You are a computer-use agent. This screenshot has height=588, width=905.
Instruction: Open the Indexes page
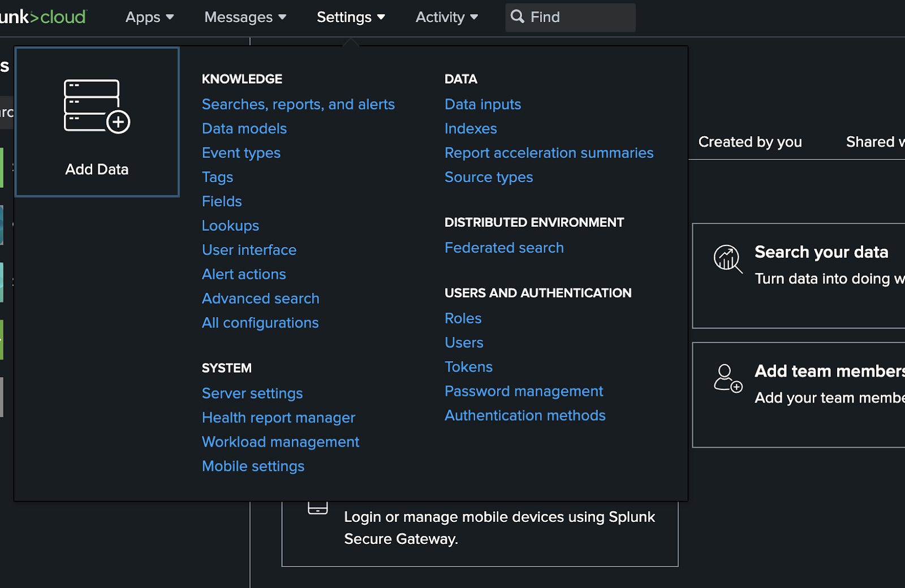coord(471,129)
